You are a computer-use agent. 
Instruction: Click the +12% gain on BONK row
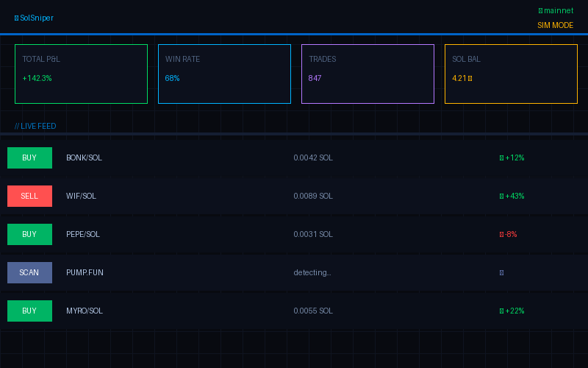pos(512,158)
